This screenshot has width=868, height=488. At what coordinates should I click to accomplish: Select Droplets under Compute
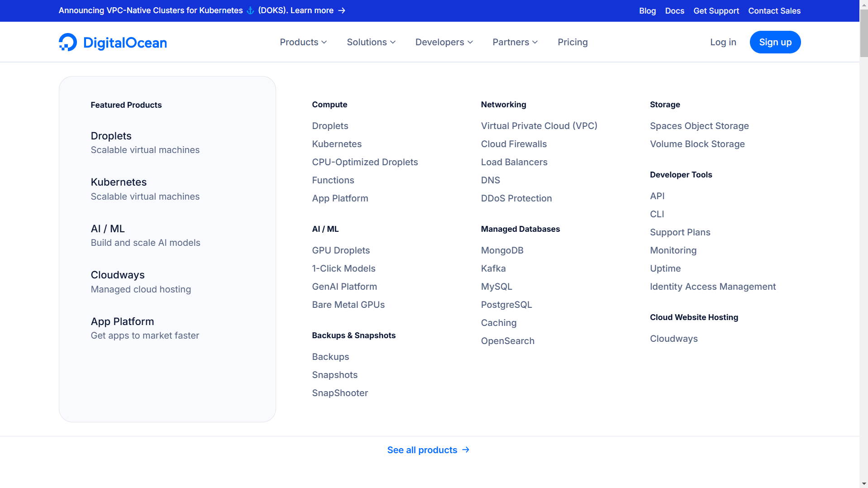coord(330,126)
